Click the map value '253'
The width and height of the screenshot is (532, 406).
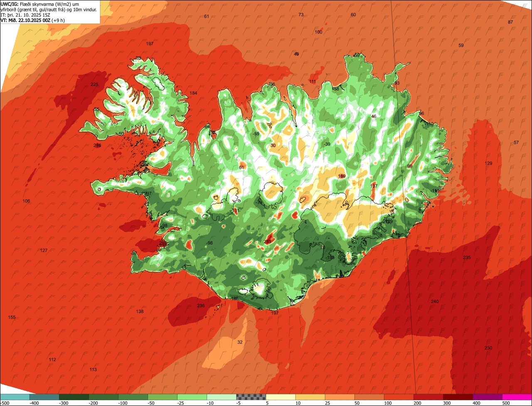pos(267,242)
